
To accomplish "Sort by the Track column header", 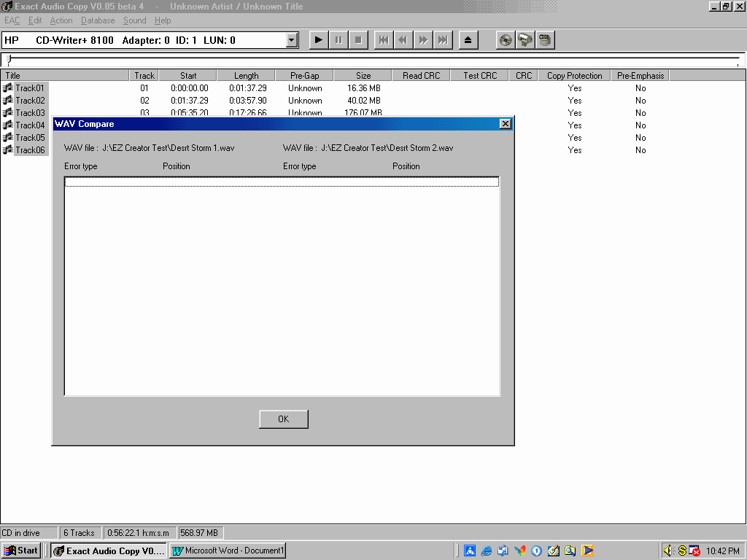I will click(x=144, y=75).
